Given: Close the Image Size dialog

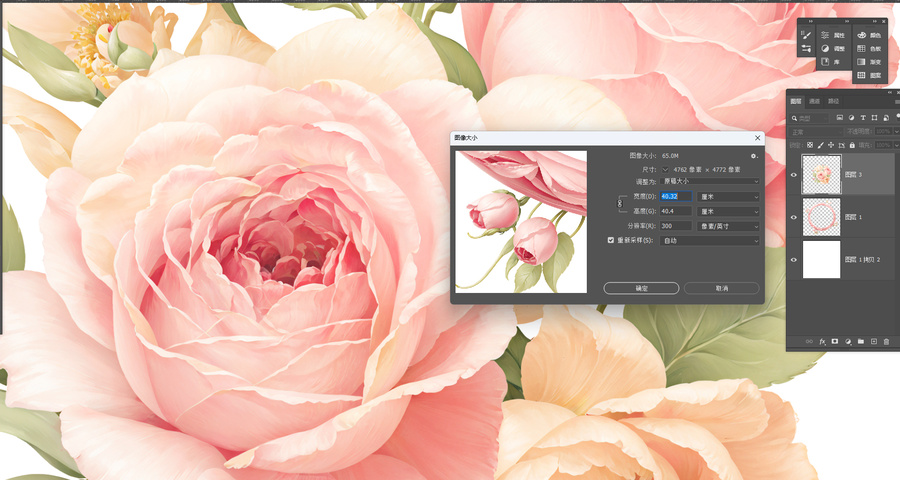Looking at the screenshot, I should 757,138.
